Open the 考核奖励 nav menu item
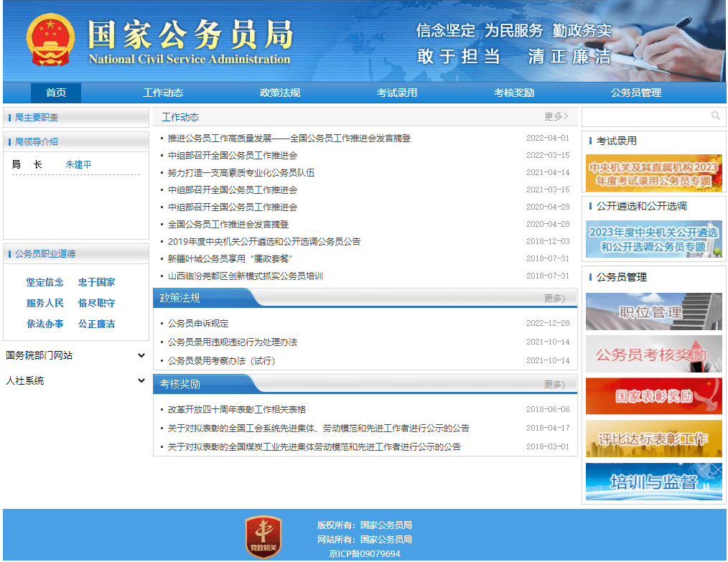728x562 pixels. (x=514, y=93)
